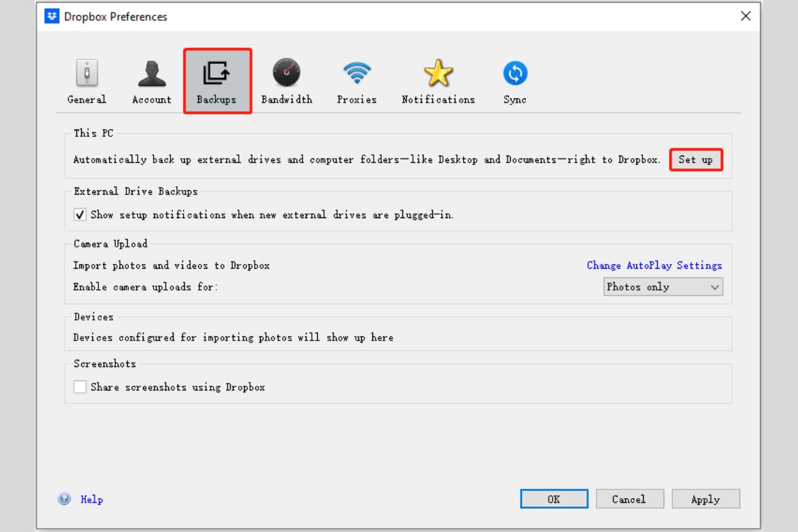Confirm preferences with OK
Screen dimensions: 798x532
point(554,499)
